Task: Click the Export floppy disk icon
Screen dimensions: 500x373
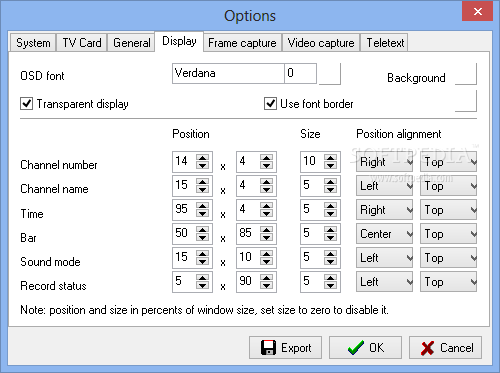Action: click(268, 348)
